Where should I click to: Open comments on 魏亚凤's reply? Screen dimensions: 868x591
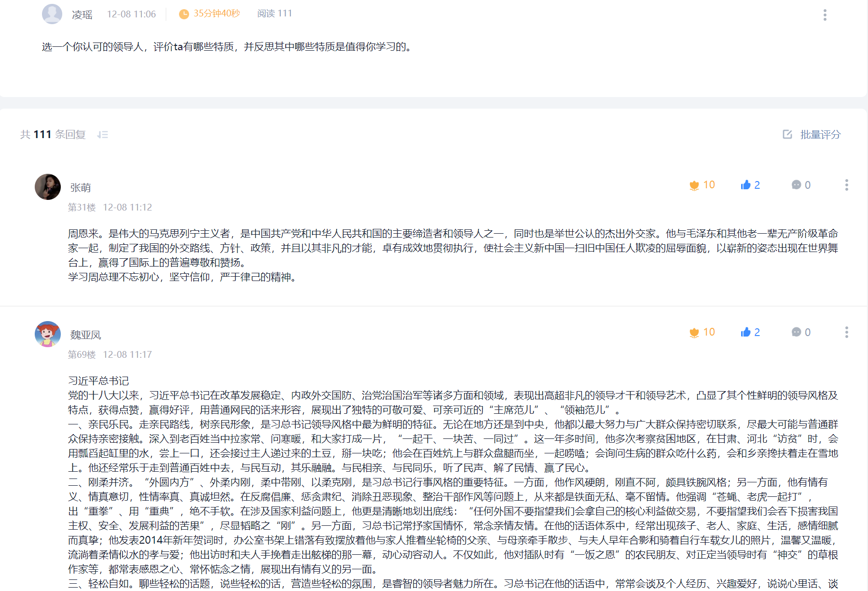pyautogui.click(x=801, y=332)
